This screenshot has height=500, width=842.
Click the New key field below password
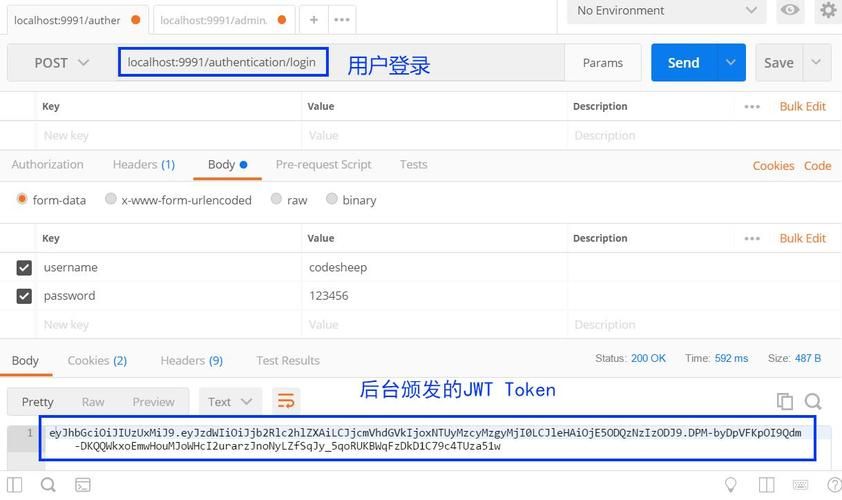pos(169,324)
